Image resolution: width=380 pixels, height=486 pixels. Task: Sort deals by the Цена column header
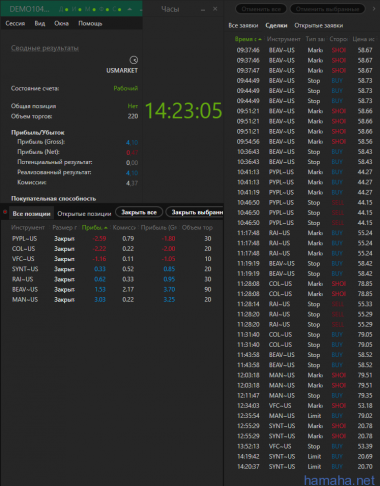point(363,39)
